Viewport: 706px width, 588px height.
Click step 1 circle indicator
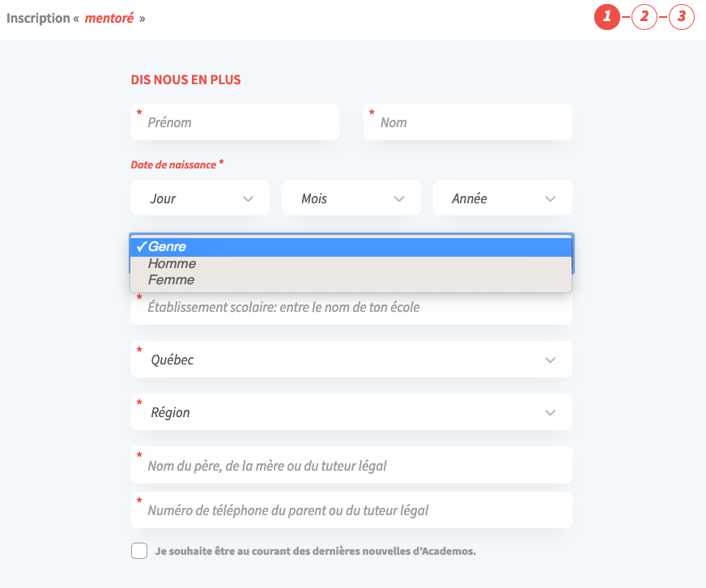tap(606, 17)
